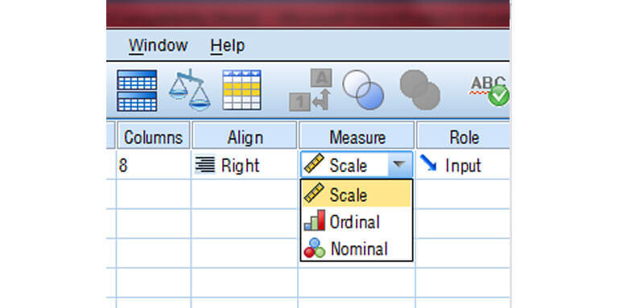
Task: Open the Weight Cases balance scale icon
Action: click(x=189, y=90)
